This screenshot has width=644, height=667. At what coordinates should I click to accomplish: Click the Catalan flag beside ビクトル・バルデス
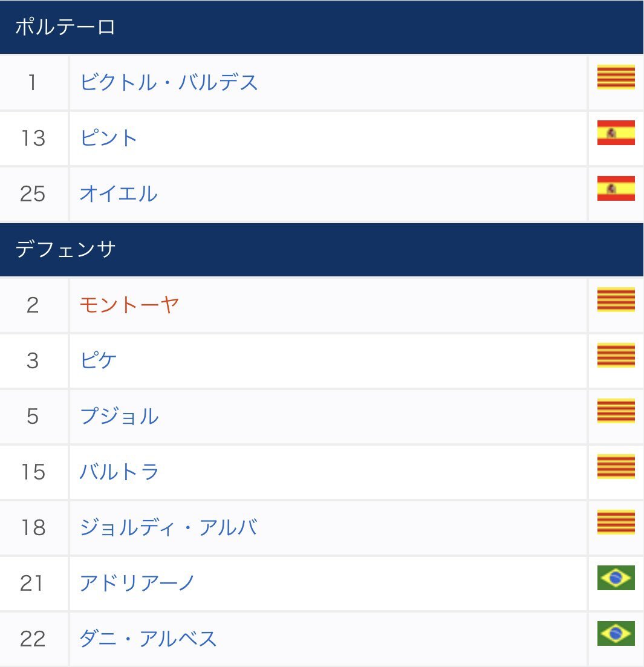click(x=616, y=77)
